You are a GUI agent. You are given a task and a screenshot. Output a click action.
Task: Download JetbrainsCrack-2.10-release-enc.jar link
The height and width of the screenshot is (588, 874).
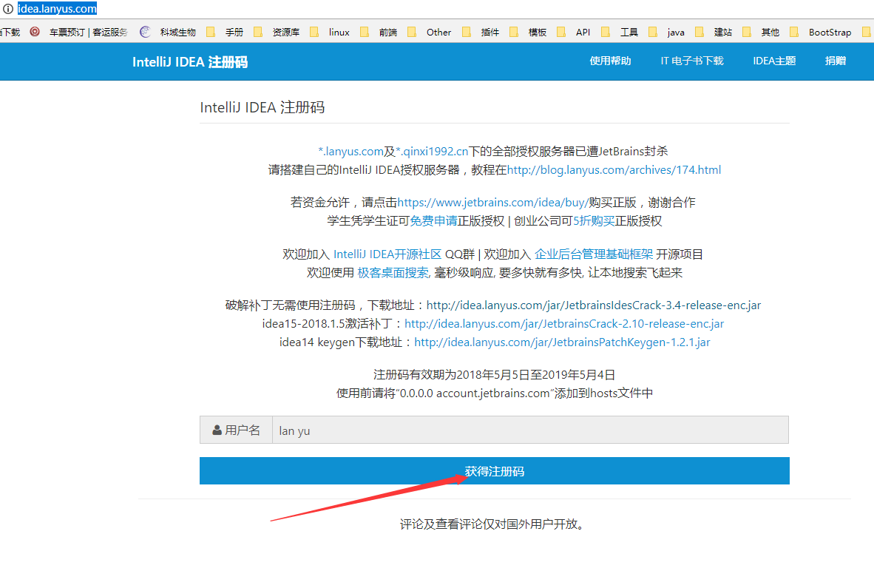564,324
